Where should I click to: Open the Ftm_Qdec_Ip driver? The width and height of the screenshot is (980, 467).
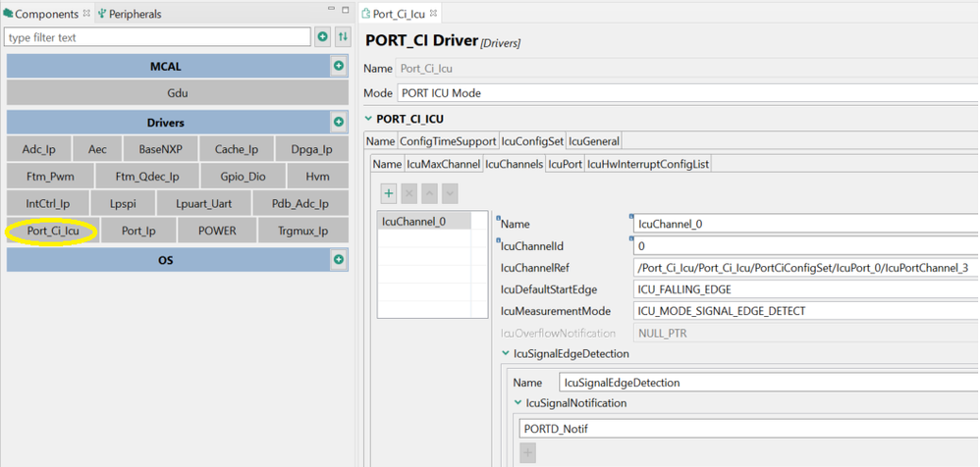click(147, 177)
